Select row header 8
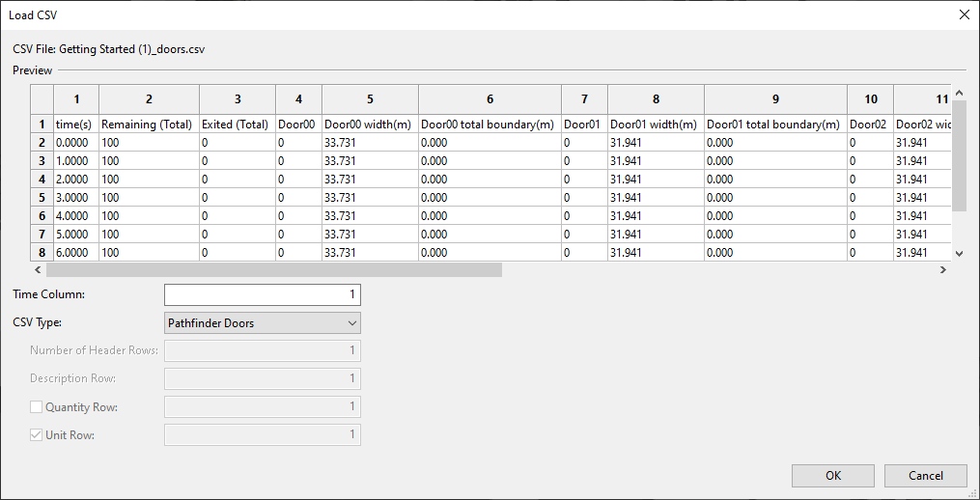Viewport: 980px width, 500px height. coord(42,253)
